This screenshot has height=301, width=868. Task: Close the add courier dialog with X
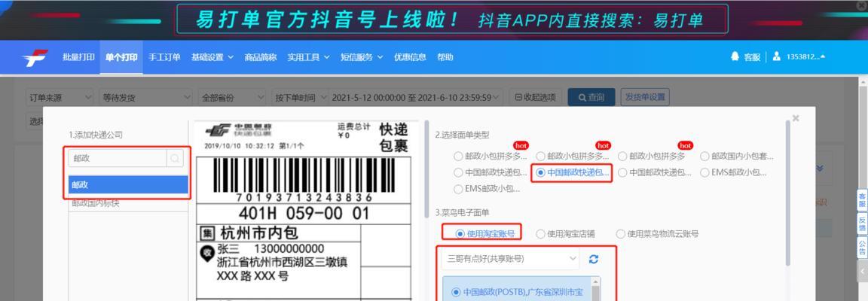coord(796,118)
